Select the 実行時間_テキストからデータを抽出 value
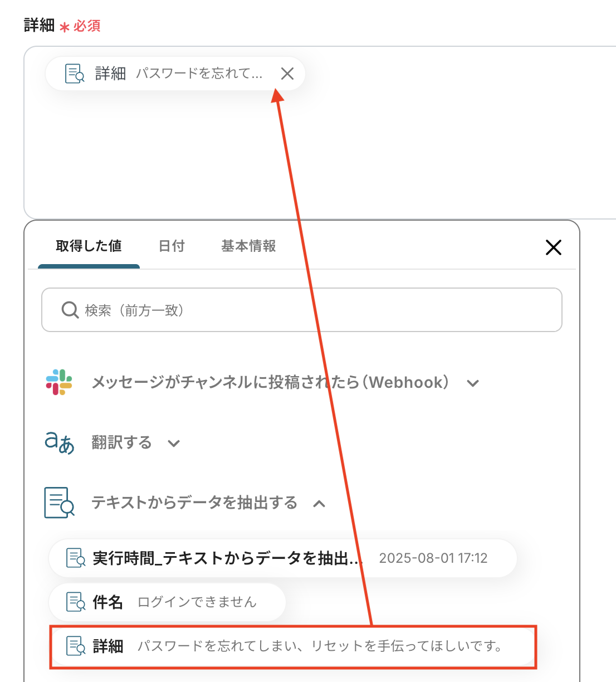This screenshot has width=616, height=682. (x=283, y=558)
